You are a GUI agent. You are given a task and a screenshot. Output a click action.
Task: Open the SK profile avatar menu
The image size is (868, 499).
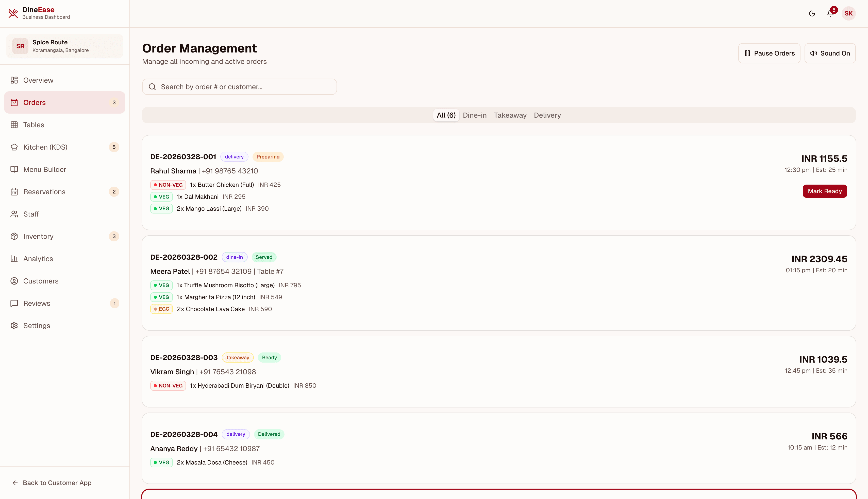point(849,13)
